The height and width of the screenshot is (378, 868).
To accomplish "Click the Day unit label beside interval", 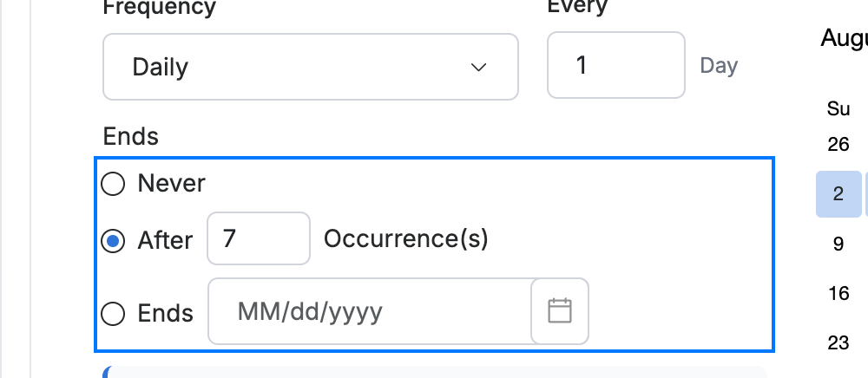I will [719, 66].
